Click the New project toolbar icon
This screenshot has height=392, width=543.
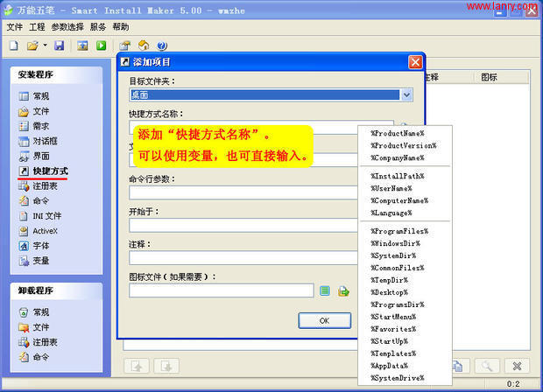(13, 45)
